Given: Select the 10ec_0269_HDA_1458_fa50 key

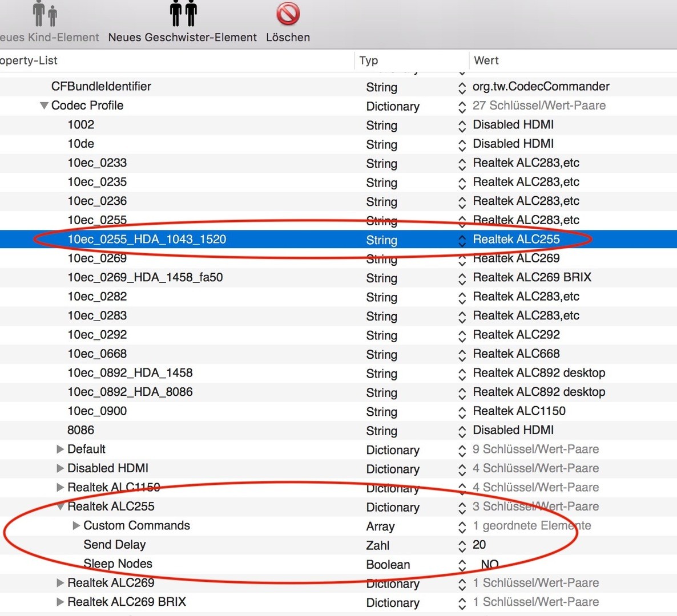Looking at the screenshot, I should tap(145, 277).
